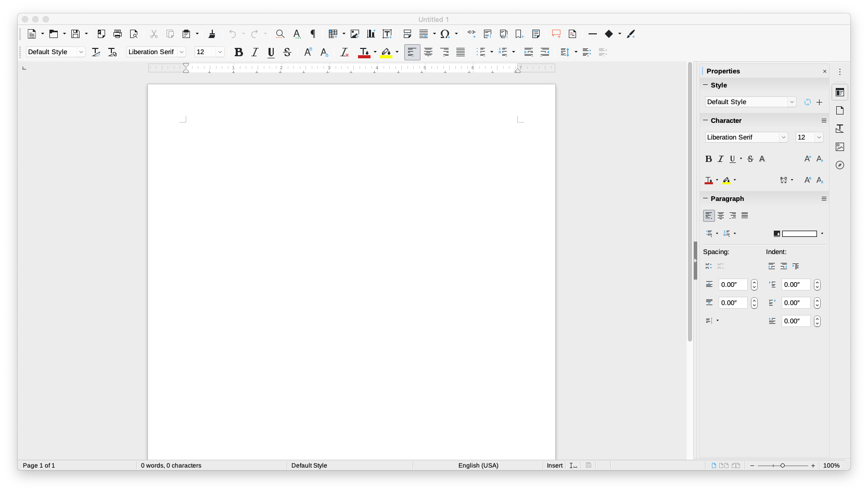Click the Update Selected Style toolbar icon

point(96,52)
